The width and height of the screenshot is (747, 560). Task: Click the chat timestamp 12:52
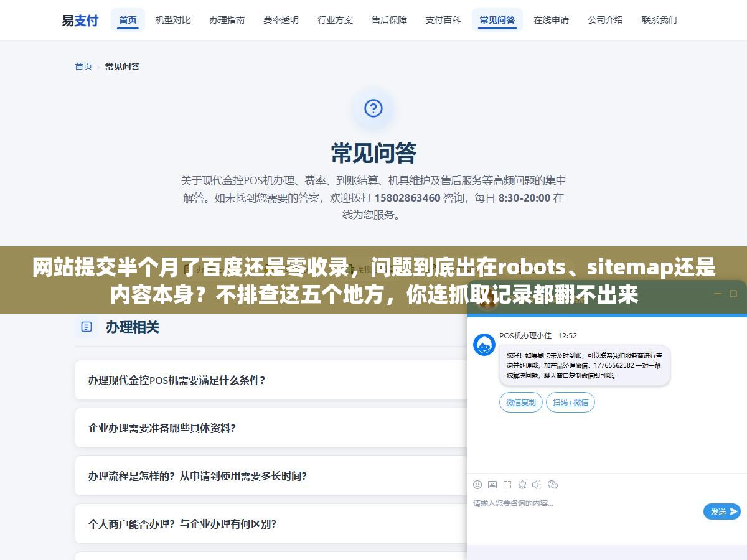point(567,335)
